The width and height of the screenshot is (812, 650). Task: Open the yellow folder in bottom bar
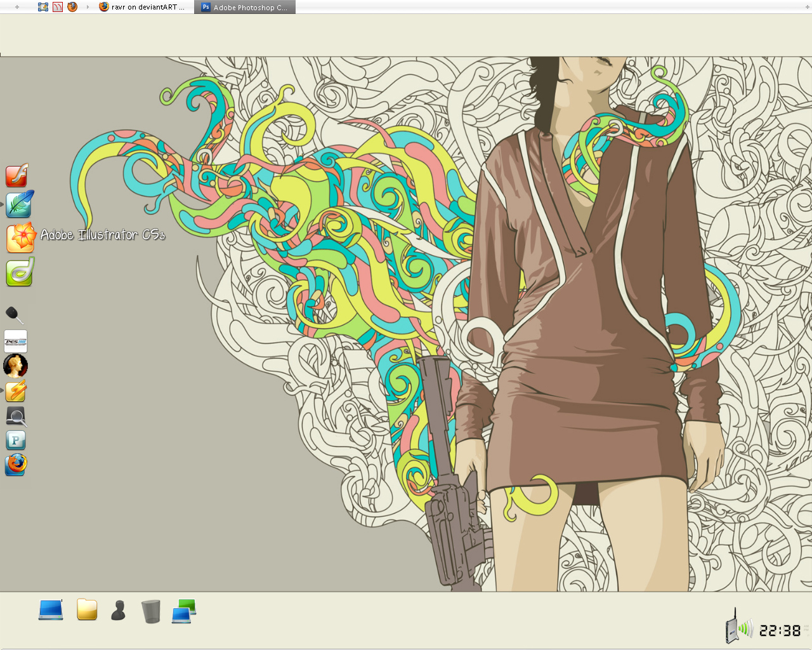click(87, 609)
